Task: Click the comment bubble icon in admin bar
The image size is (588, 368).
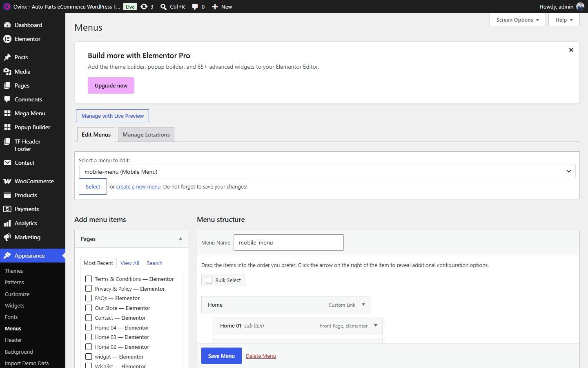Action: [195, 7]
